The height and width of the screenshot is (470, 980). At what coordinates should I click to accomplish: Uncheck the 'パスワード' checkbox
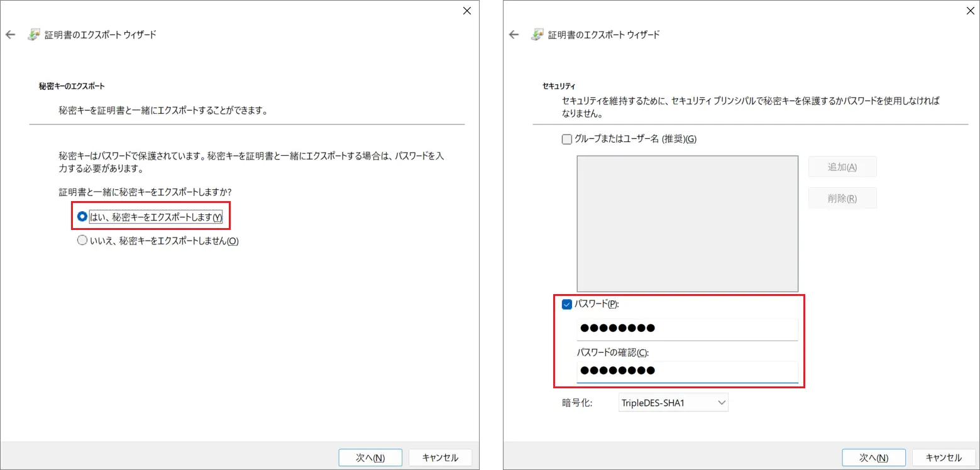click(x=567, y=304)
